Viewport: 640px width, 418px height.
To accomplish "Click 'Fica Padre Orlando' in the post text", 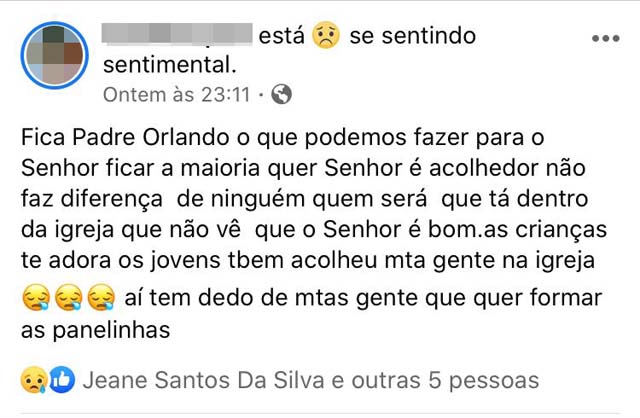I will click(125, 137).
